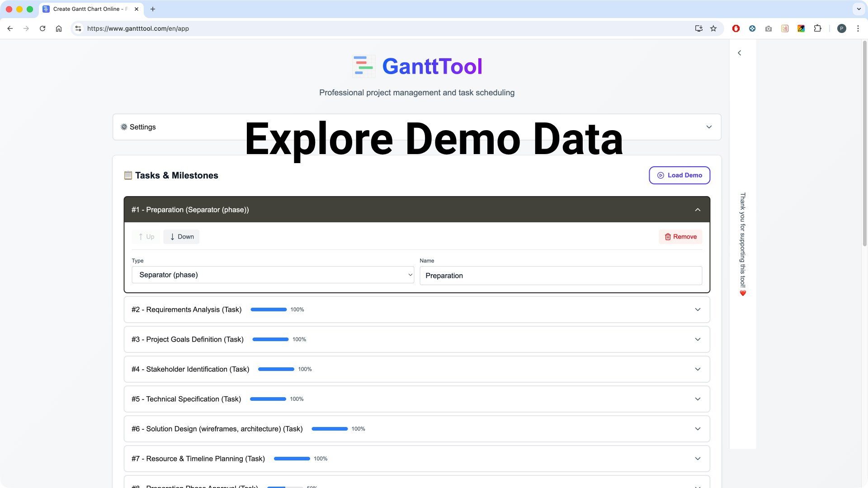Expand the #2 Requirements Analysis task
The image size is (868, 488).
click(697, 310)
